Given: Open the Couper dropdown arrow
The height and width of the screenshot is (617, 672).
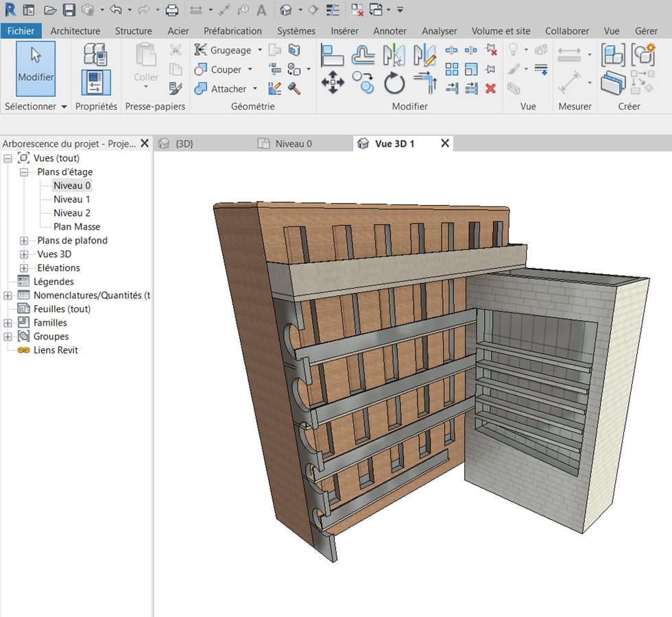Looking at the screenshot, I should pyautogui.click(x=250, y=69).
